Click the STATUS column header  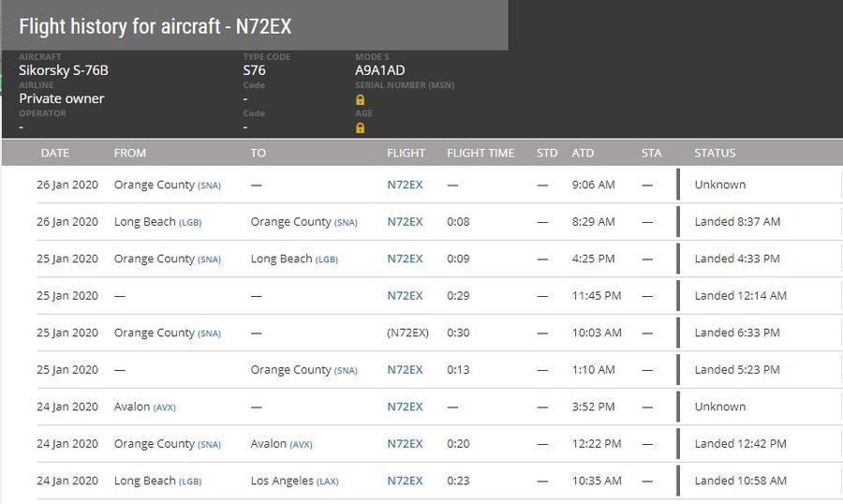[x=715, y=153]
